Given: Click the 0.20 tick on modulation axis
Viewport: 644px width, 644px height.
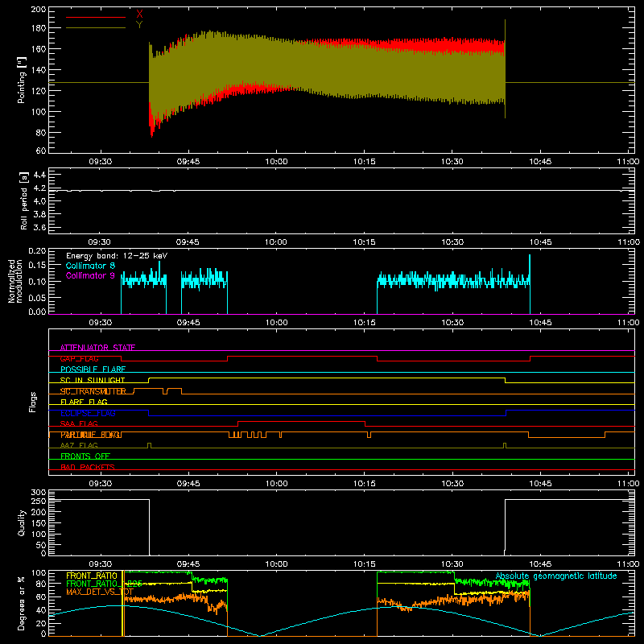Looking at the screenshot, I should [x=37, y=251].
